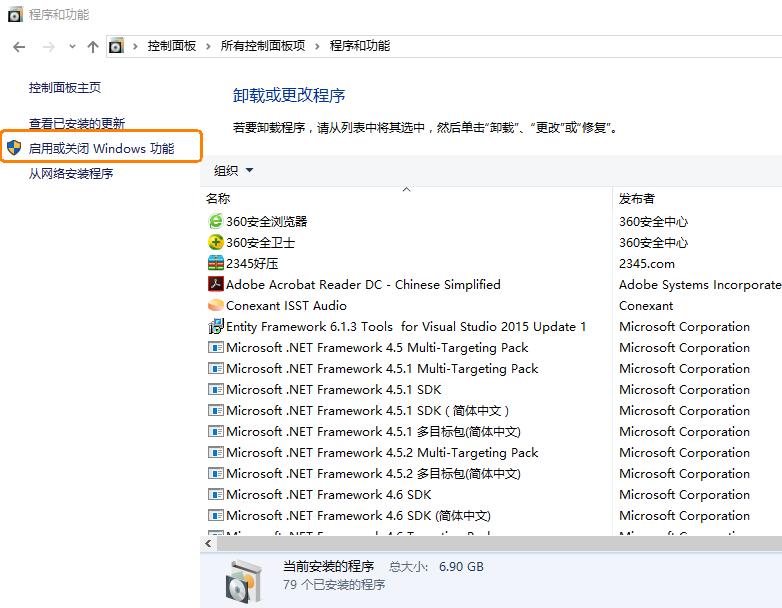
Task: Select Entity Framework 6.1.3 Tools entry
Action: click(406, 326)
